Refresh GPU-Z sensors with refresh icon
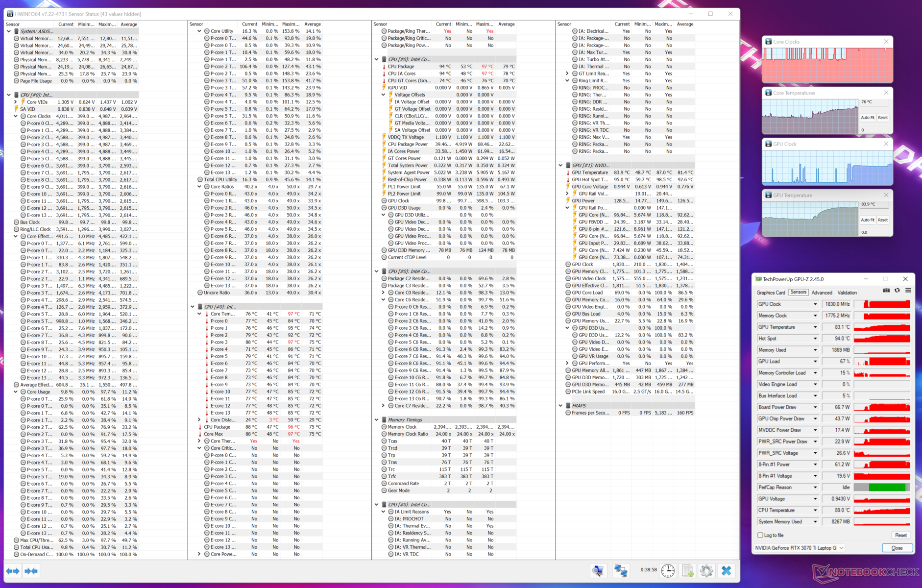 point(897,291)
